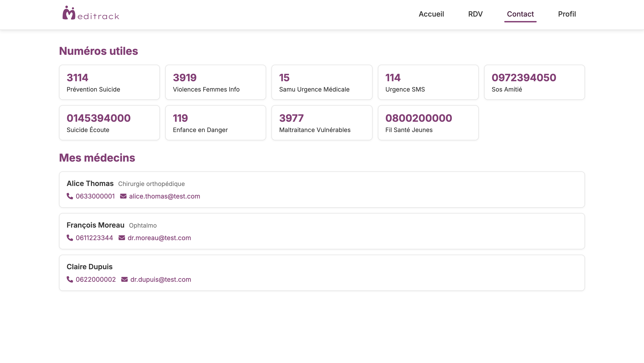Select the Contact tab
The height and width of the screenshot is (363, 644).
[520, 14]
